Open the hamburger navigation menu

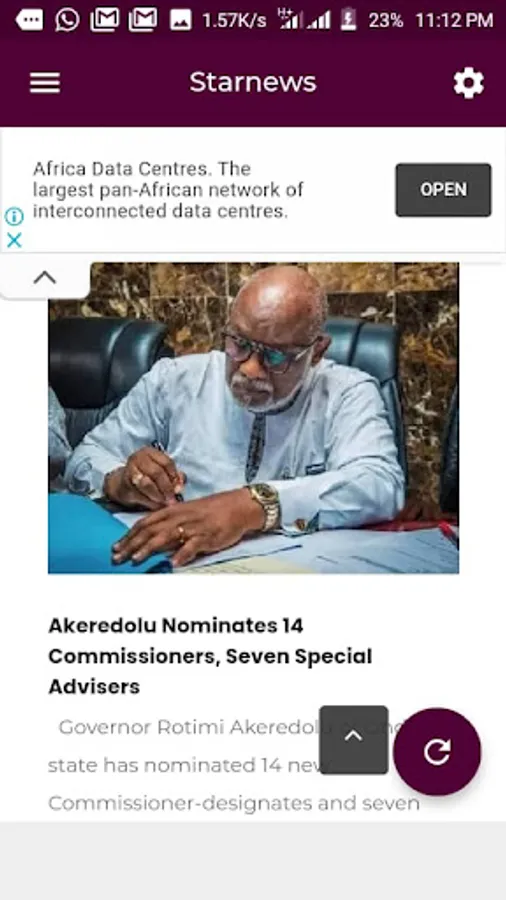click(x=45, y=83)
